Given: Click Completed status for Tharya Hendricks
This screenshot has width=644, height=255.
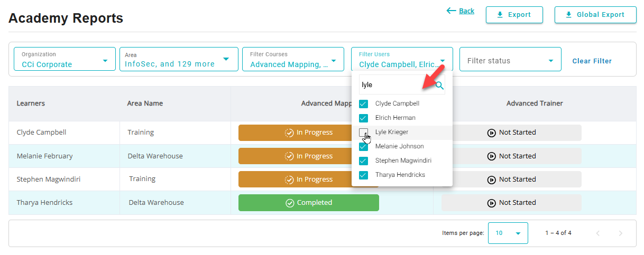Looking at the screenshot, I should 308,203.
